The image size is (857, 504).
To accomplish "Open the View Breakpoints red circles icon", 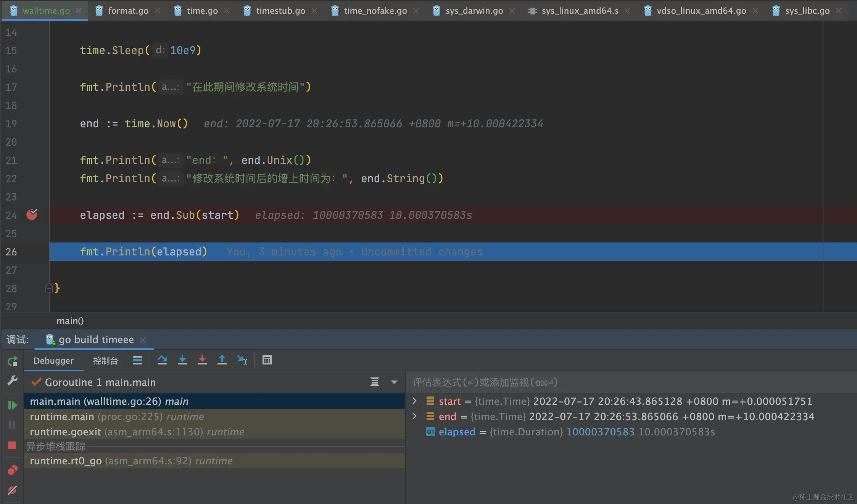I will click(12, 470).
